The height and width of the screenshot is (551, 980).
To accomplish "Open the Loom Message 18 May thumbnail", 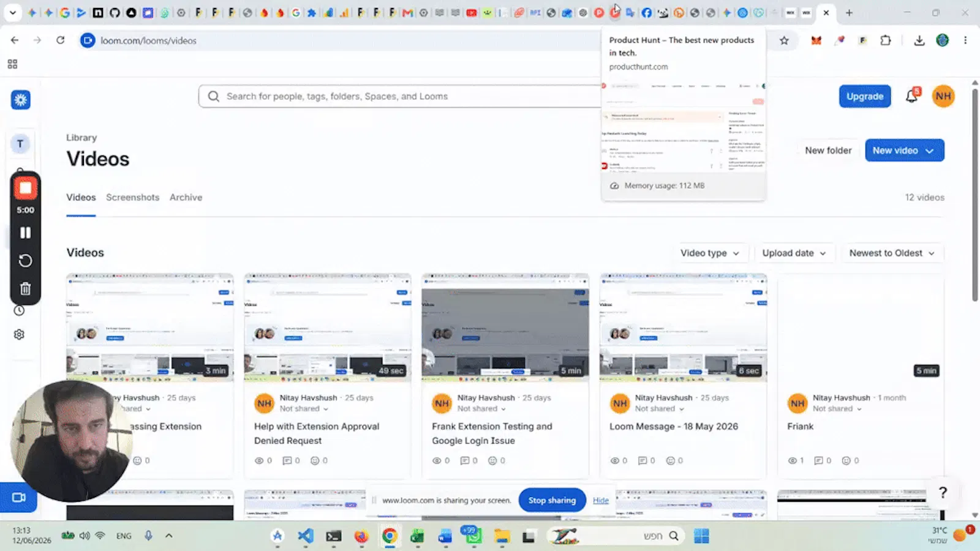I will pyautogui.click(x=683, y=328).
